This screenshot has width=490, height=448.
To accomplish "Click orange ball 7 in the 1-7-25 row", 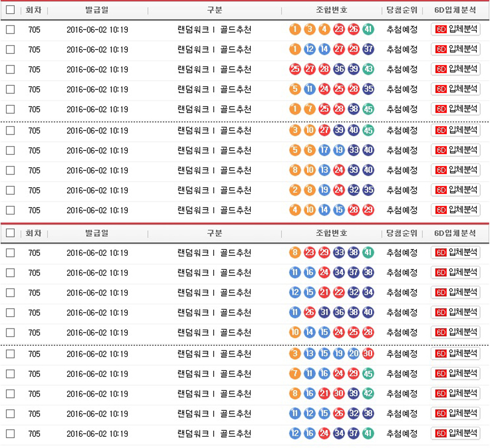I will tap(310, 109).
